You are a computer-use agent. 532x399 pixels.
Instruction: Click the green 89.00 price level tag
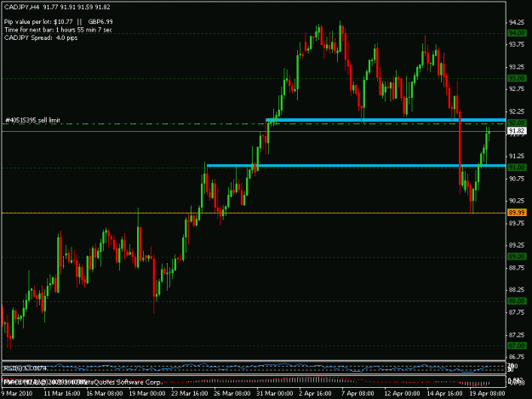pyautogui.click(x=517, y=256)
